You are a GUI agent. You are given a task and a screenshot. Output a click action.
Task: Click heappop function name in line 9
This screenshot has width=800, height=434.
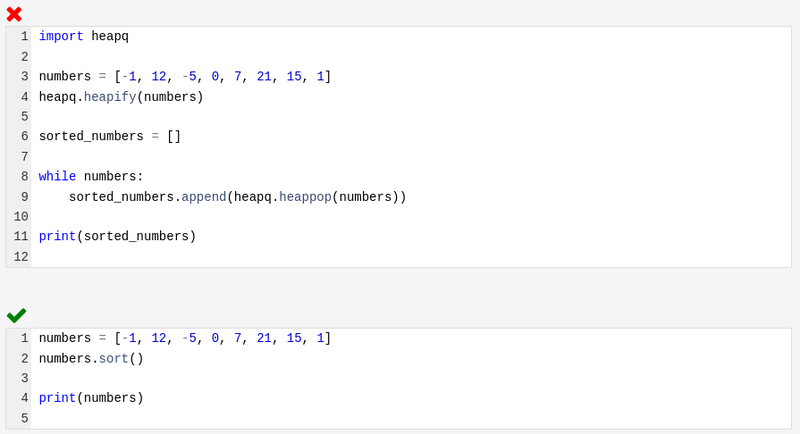tap(305, 197)
